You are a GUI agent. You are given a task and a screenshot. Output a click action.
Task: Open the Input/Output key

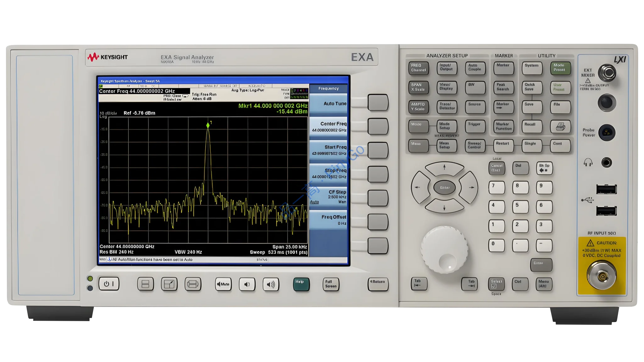click(447, 68)
